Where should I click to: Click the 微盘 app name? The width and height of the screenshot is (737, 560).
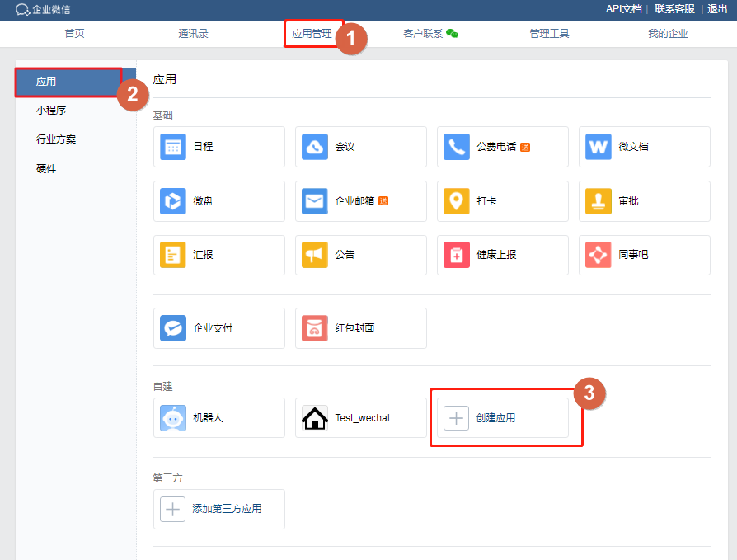coord(203,201)
